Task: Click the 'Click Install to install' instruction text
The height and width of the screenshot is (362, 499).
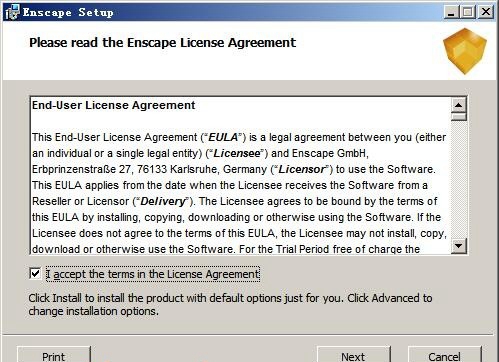Action: 230,304
